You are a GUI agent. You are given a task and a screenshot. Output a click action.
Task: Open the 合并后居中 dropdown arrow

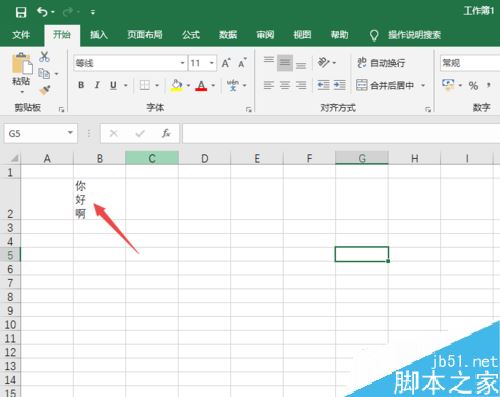(423, 86)
